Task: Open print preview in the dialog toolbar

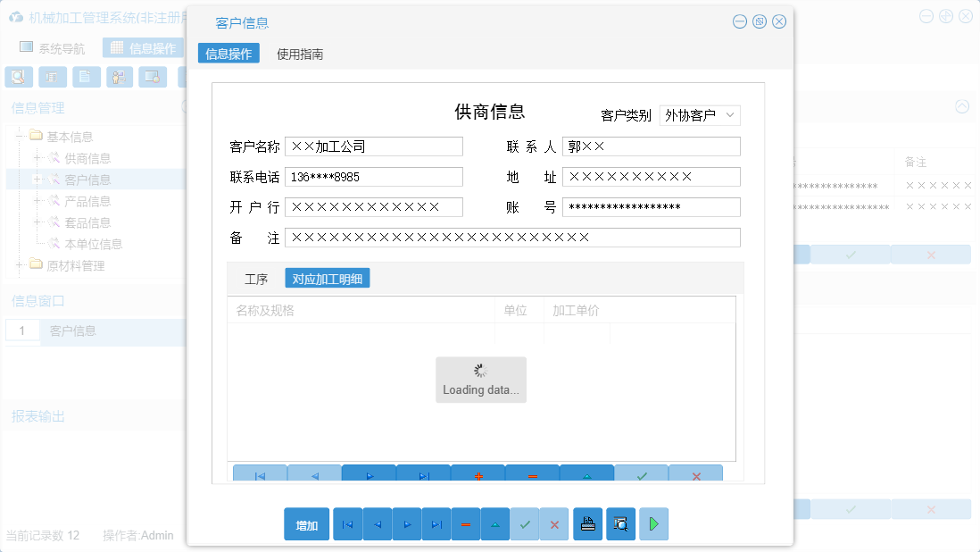Action: pyautogui.click(x=620, y=524)
